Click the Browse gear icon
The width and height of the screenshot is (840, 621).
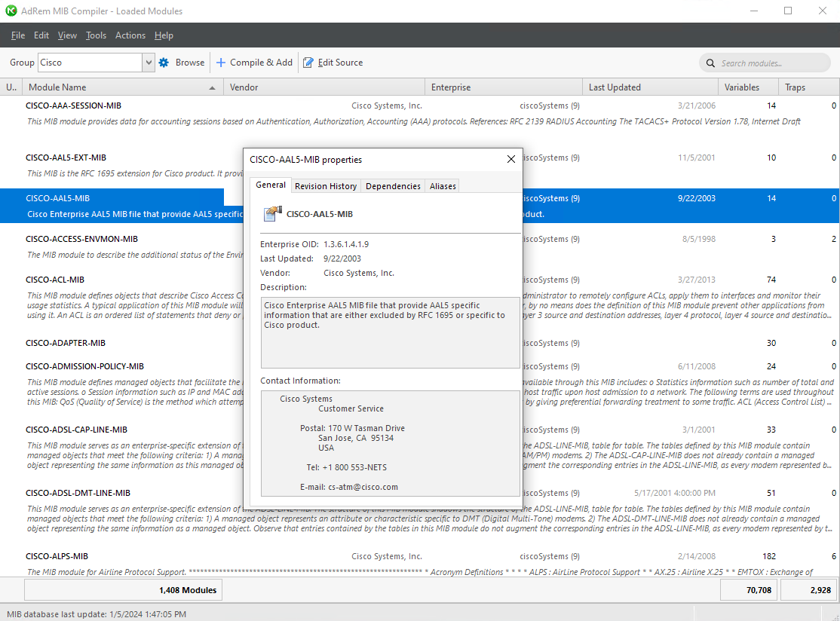(164, 63)
